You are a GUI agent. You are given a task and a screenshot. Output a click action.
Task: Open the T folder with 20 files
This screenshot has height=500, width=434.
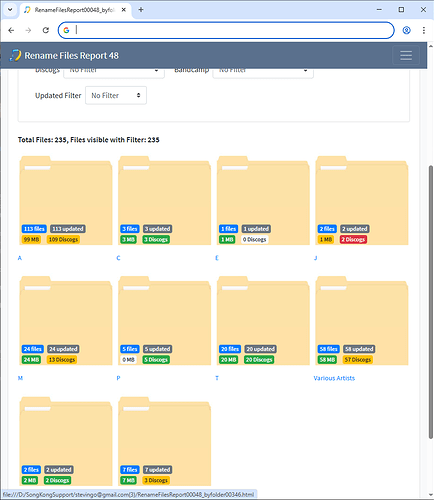[x=263, y=320]
